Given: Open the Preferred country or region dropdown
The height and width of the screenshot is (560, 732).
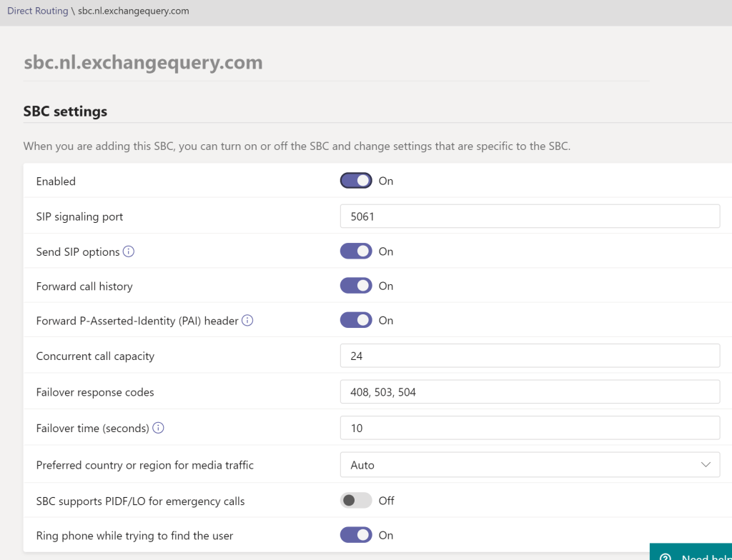Looking at the screenshot, I should tap(529, 464).
